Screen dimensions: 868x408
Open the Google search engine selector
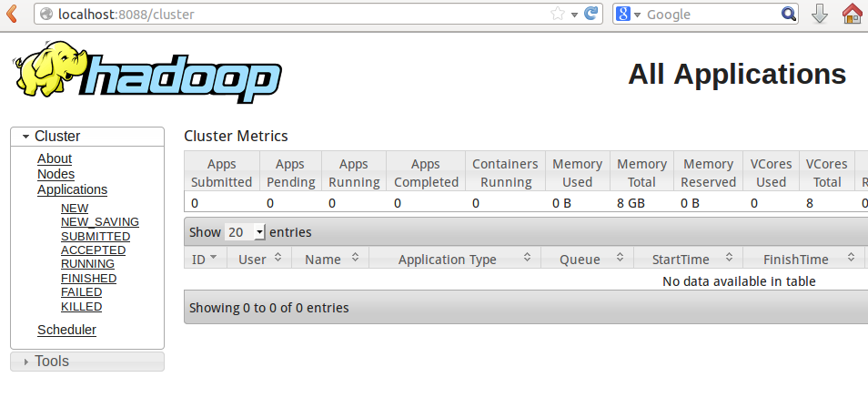click(x=628, y=14)
